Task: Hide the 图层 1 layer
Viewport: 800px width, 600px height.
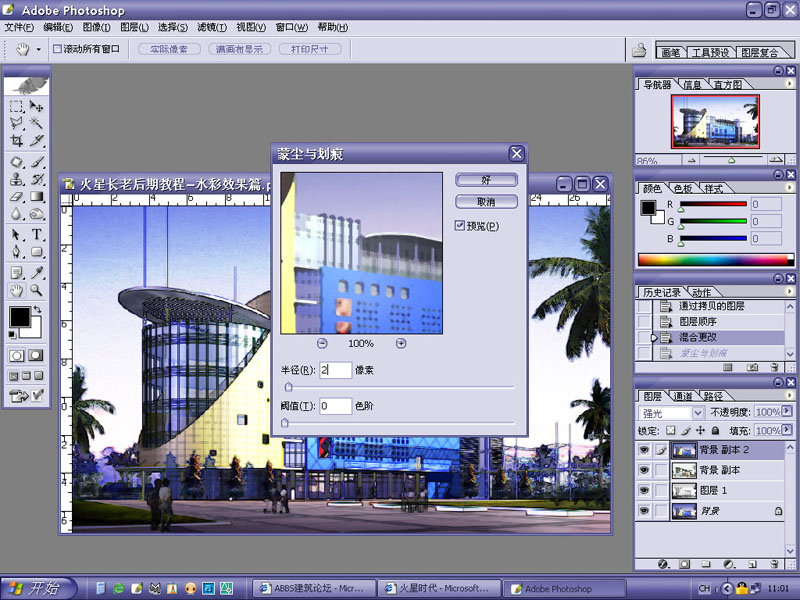Action: [644, 490]
